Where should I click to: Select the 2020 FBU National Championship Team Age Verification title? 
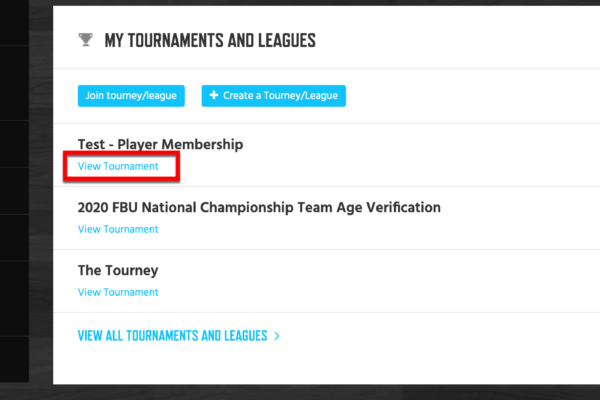pyautogui.click(x=259, y=207)
